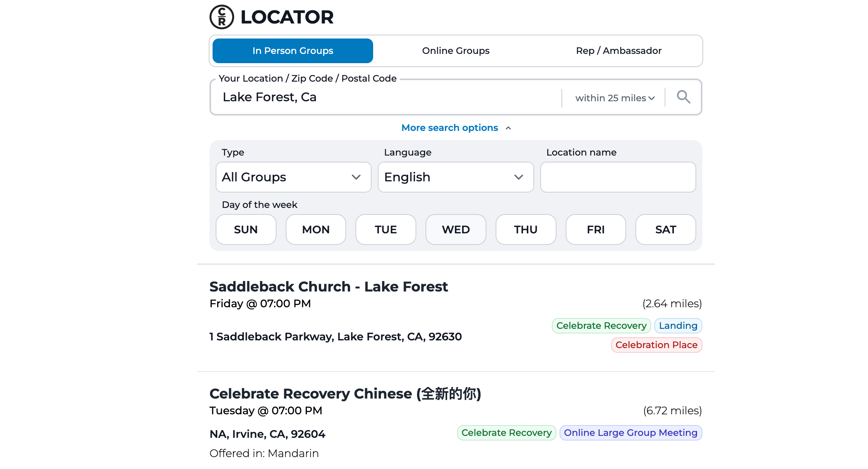Click the Online Large Group Meeting tag

(631, 433)
